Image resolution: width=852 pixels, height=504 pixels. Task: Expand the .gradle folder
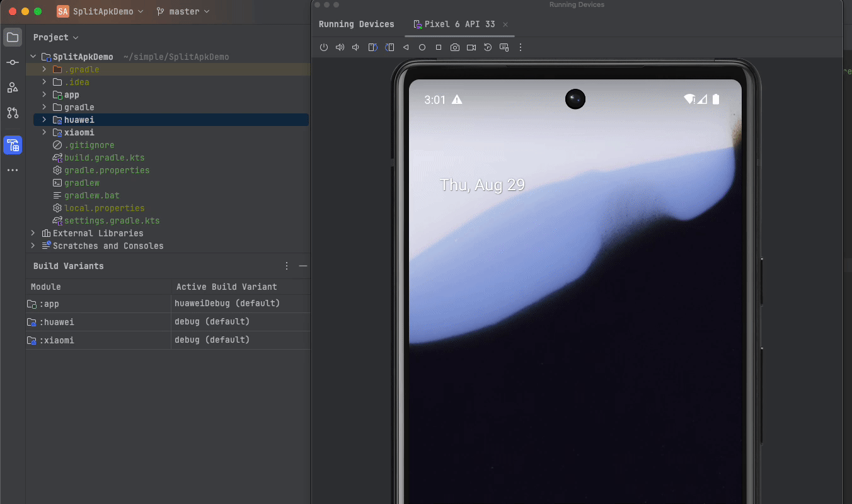coord(44,69)
